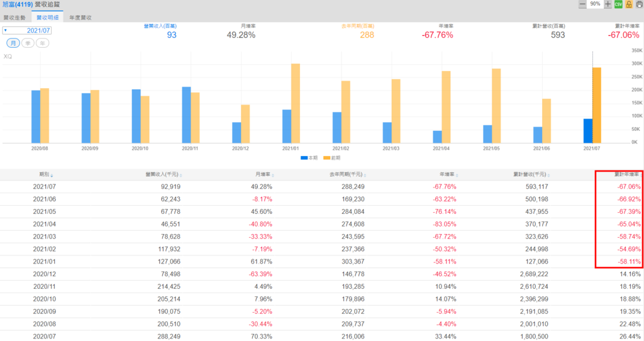Click annual growth 14.07%

click(446, 299)
